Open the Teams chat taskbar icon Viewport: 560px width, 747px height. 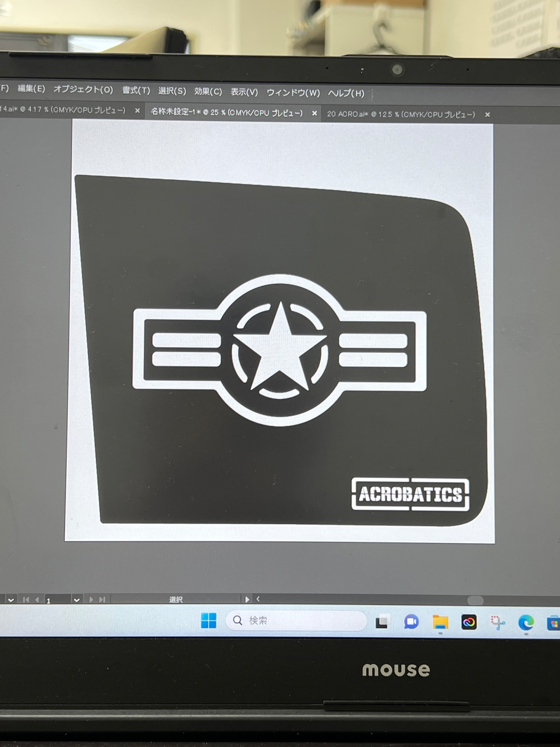[411, 622]
